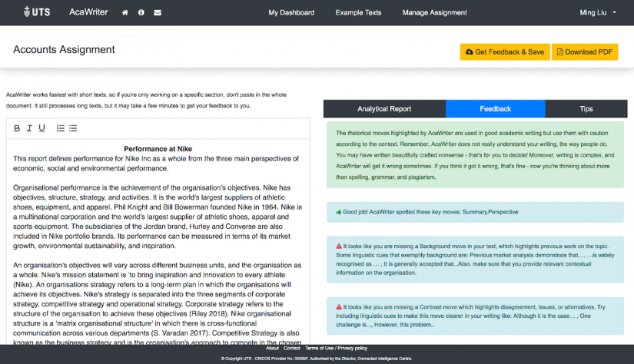Screen dimensions: 634x364
Task: Open Manage Assignment menu item
Action: pyautogui.click(x=434, y=12)
